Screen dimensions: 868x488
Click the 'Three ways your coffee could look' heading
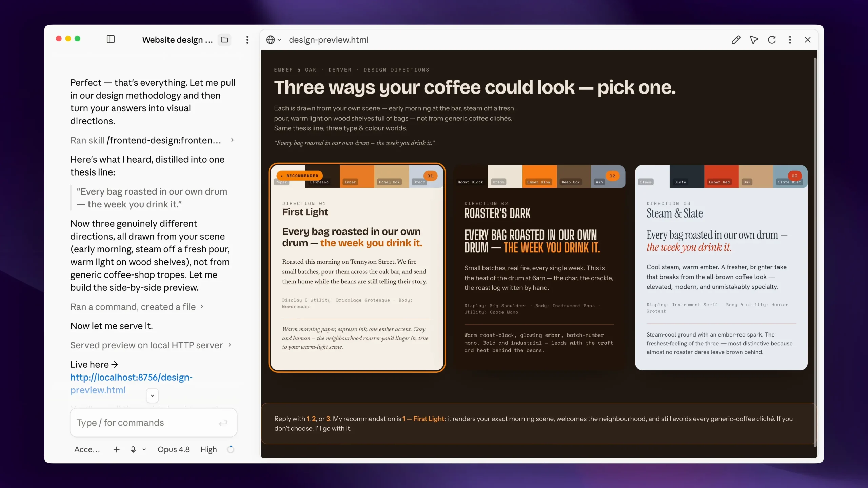475,87
